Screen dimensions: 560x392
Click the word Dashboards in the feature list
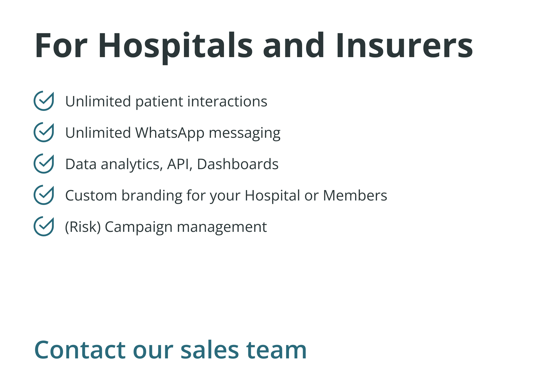click(238, 164)
